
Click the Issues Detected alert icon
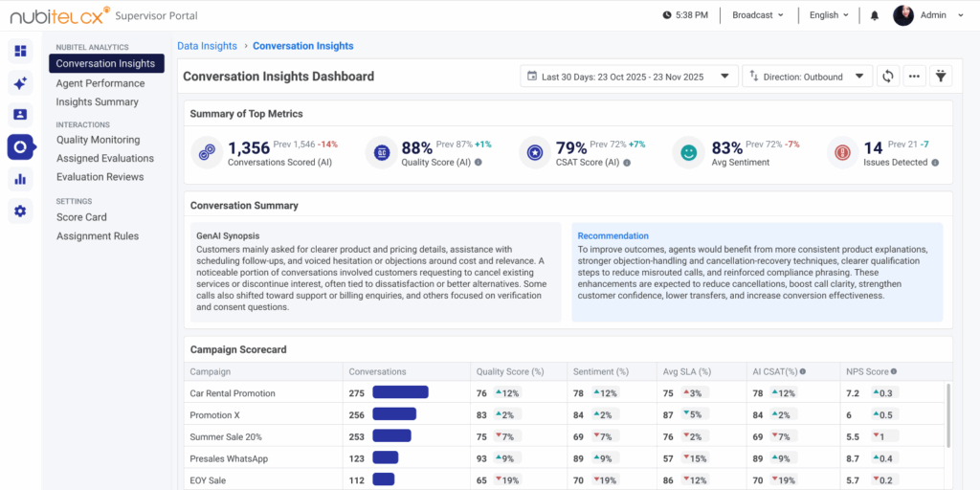point(842,152)
